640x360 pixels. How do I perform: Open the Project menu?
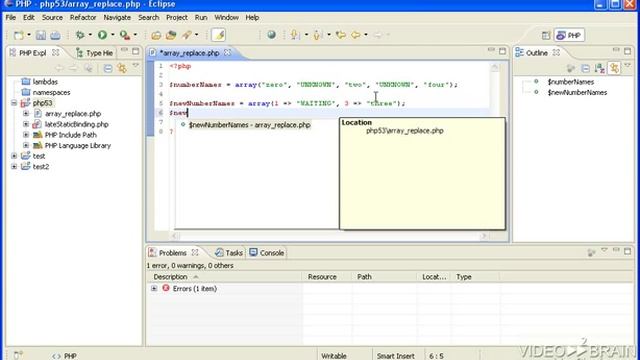177,18
